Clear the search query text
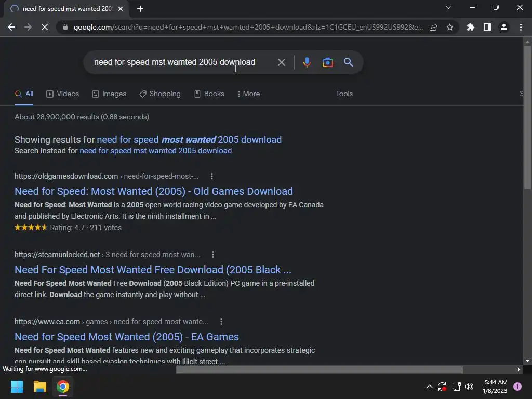The image size is (532, 399). 281,62
